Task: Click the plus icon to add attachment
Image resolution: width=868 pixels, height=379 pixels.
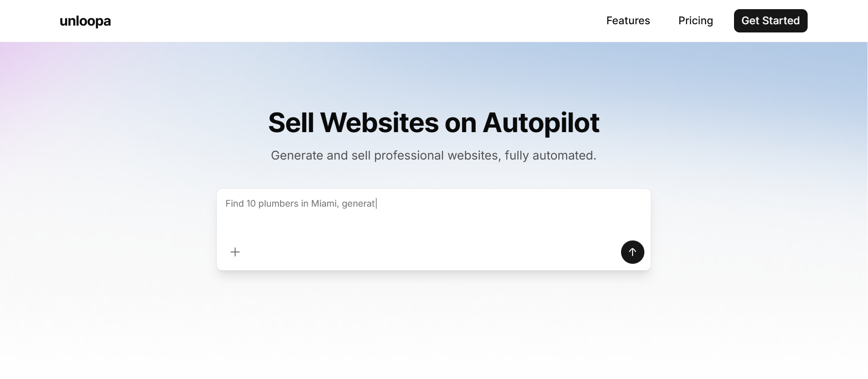Action: pos(235,252)
